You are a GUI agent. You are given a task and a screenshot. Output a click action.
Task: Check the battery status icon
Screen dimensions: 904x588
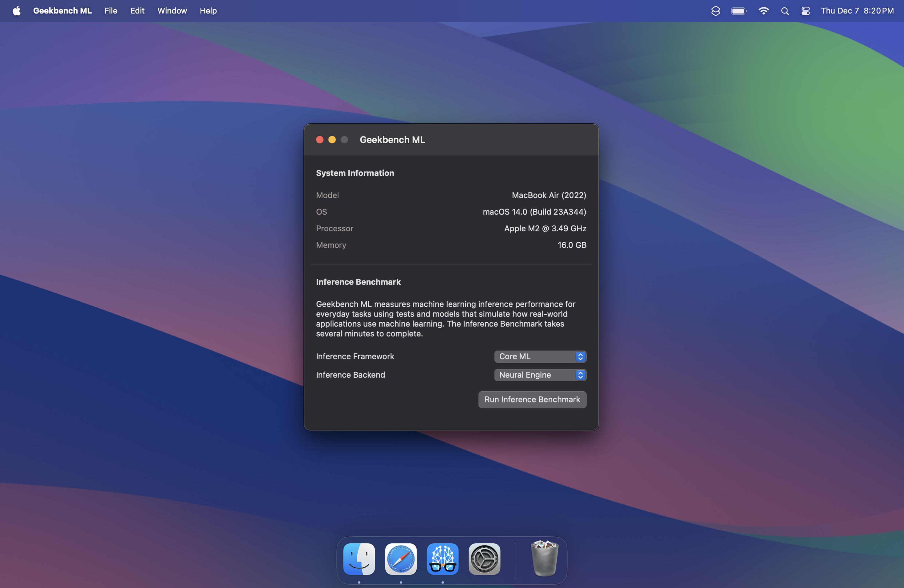738,11
